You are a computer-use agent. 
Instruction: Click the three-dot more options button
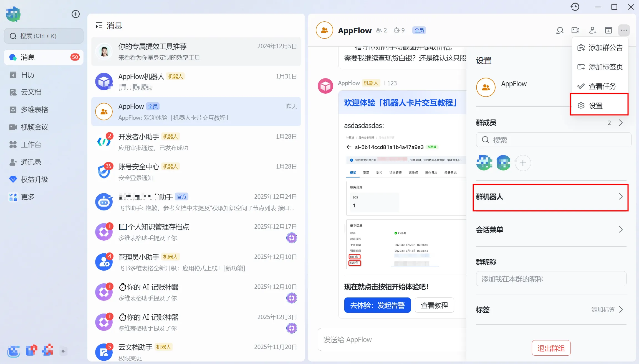click(624, 30)
